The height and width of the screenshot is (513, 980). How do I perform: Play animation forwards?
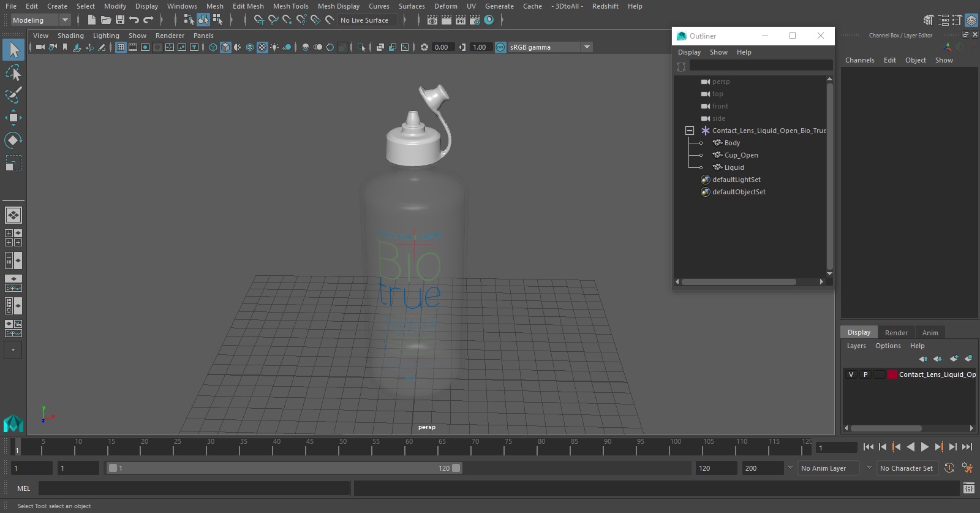924,447
